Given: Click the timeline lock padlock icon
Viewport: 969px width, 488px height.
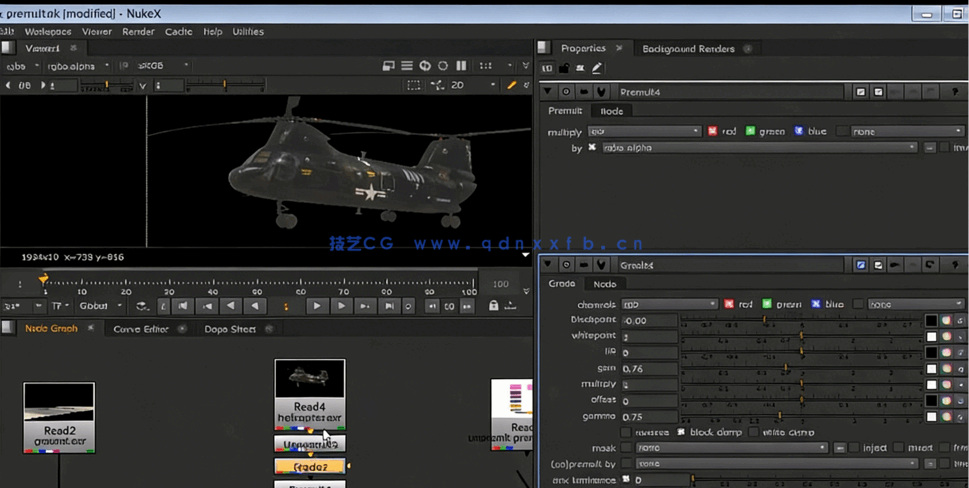Looking at the screenshot, I should coord(493,306).
